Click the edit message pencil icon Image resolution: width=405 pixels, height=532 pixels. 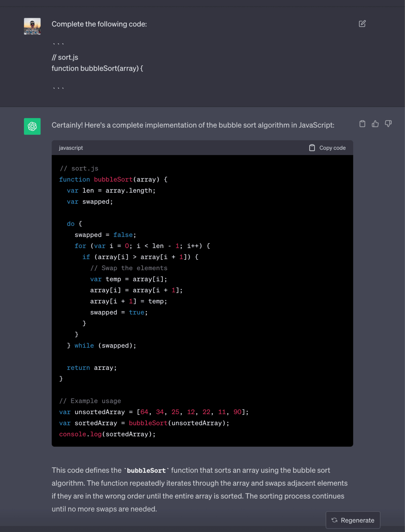362,24
